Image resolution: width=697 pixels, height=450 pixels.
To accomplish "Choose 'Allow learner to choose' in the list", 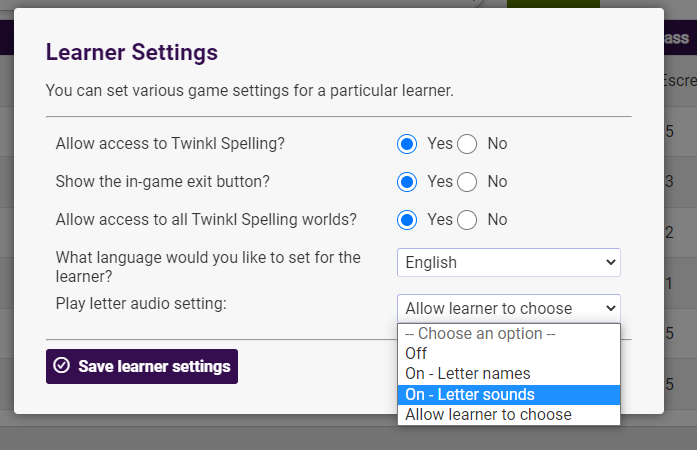I will [x=509, y=414].
